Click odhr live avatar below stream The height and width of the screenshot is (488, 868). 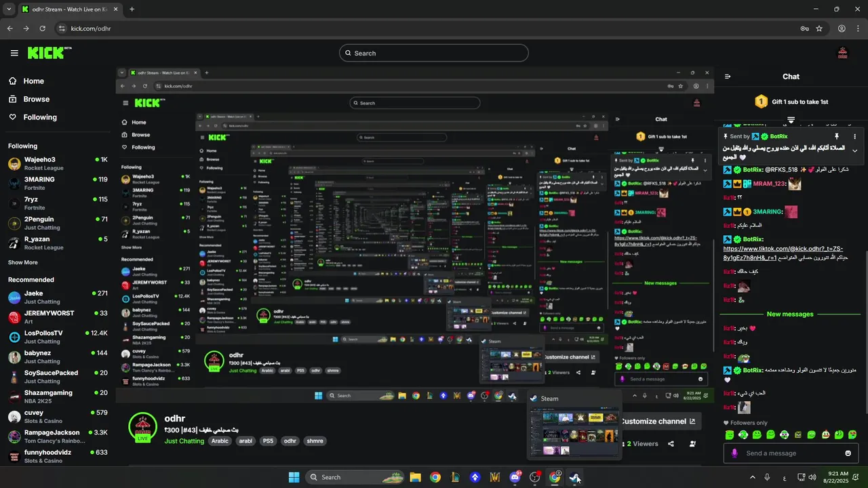142,427
